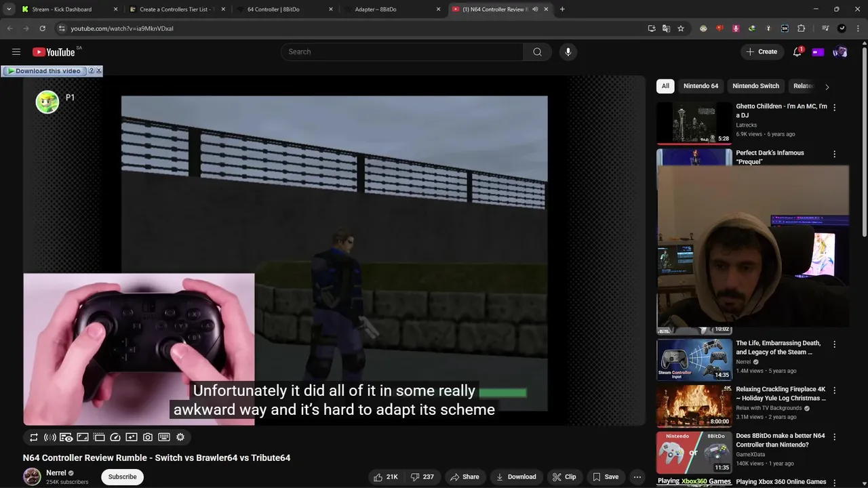Switch to Adapter – 8BitDo tab
This screenshot has height=488, width=868.
point(392,9)
